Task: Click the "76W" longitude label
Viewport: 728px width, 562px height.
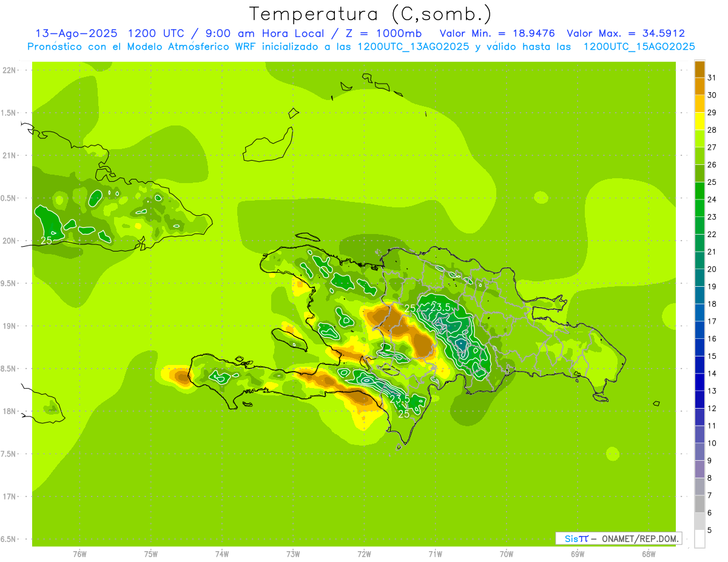Action: (79, 554)
